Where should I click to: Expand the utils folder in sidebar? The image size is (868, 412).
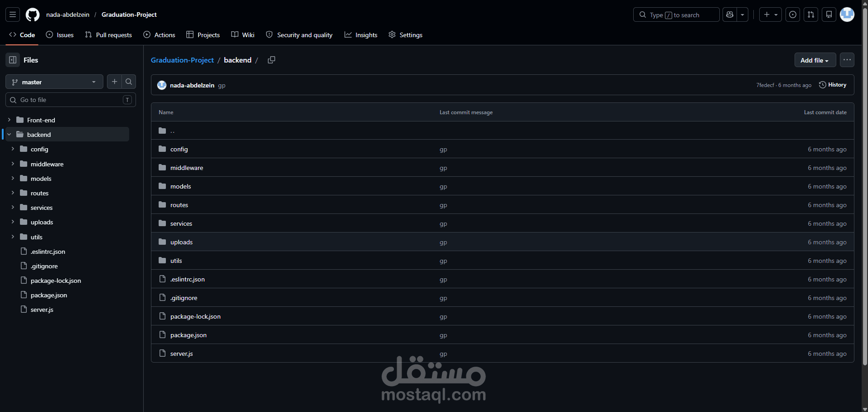pyautogui.click(x=13, y=237)
